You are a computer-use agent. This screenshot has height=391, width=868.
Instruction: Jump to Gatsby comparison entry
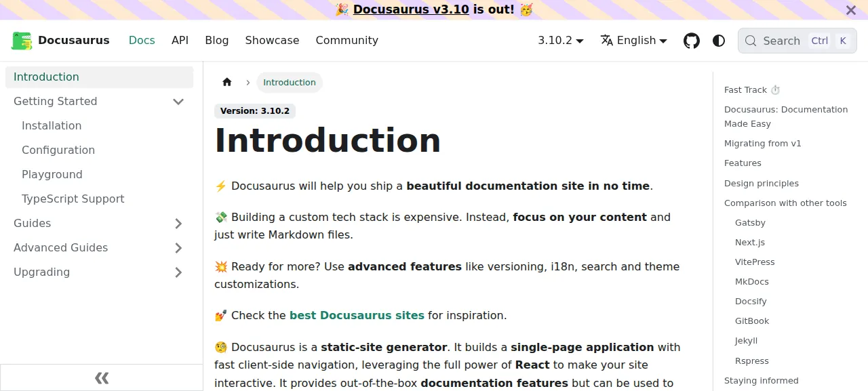(750, 223)
